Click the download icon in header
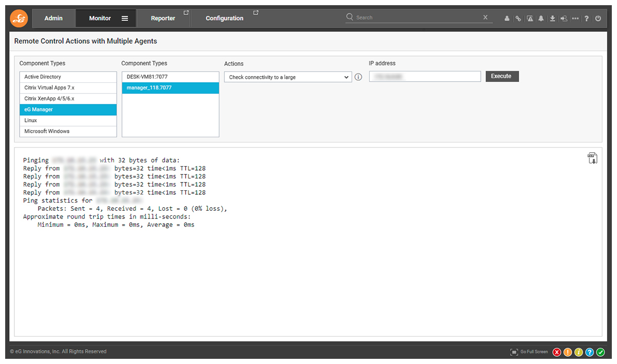The image size is (617, 364). 552,19
